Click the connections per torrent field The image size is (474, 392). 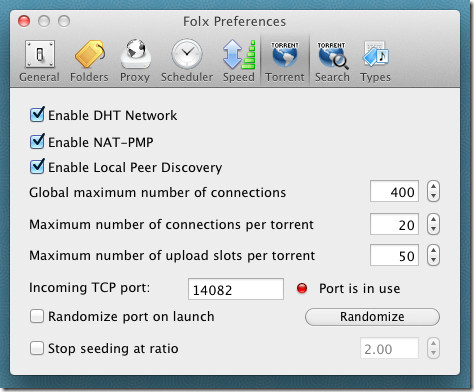pos(394,224)
